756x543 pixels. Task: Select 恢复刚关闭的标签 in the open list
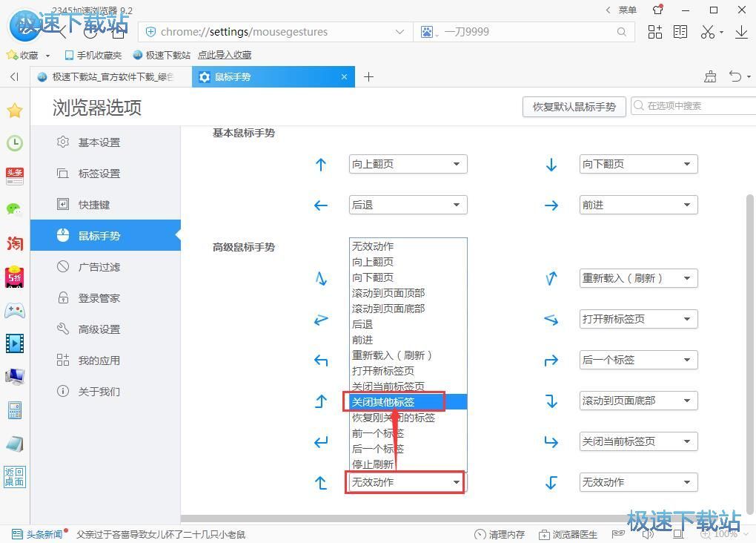point(408,418)
